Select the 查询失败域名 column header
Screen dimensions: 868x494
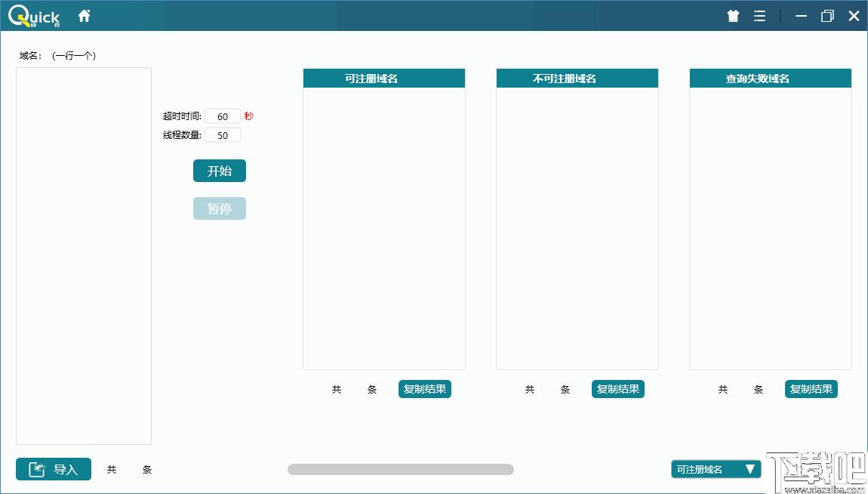click(x=770, y=79)
